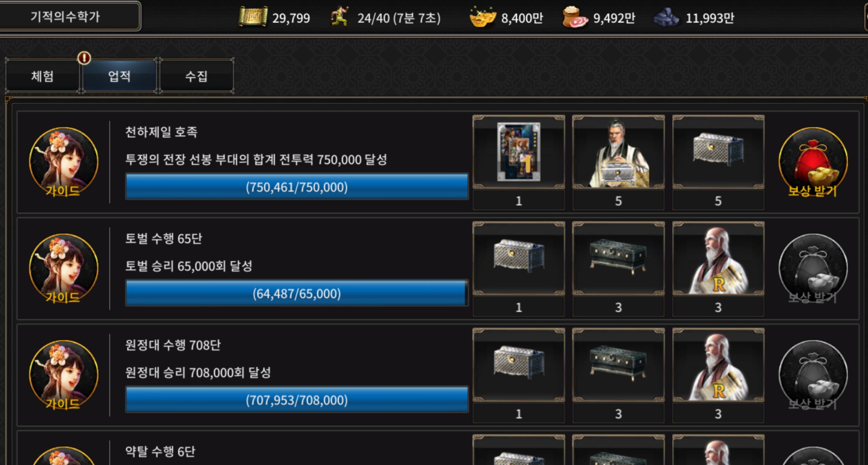Click the greyed 보상 받기 for 토벌 수행 65단
The height and width of the screenshot is (465, 868).
[813, 269]
